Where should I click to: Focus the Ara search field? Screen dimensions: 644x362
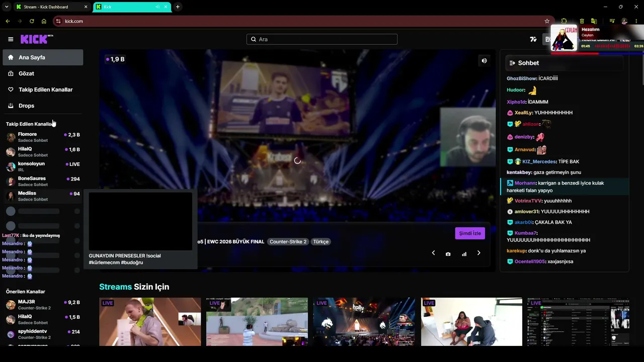322,39
